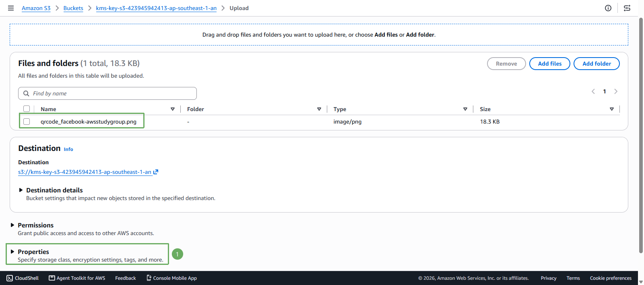Open kms-key-s3 bucket breadcrumb
Viewport: 644px width, 285px height.
coord(156,8)
